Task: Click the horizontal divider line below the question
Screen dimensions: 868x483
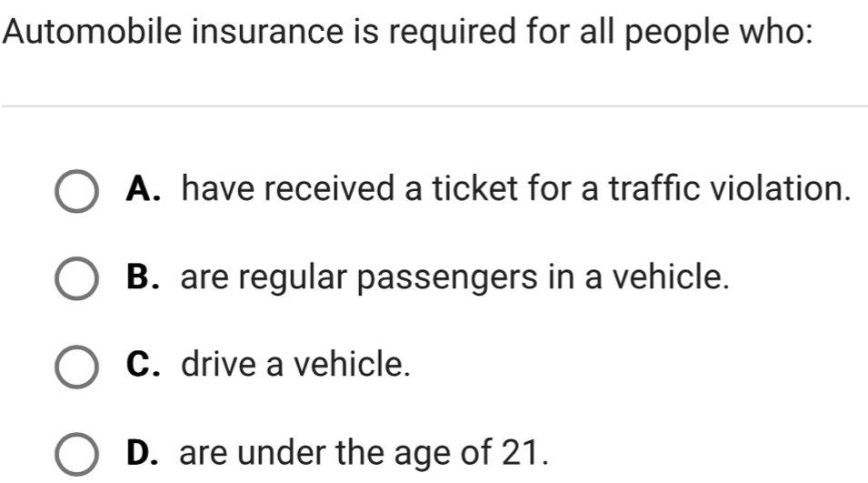Action: click(434, 106)
